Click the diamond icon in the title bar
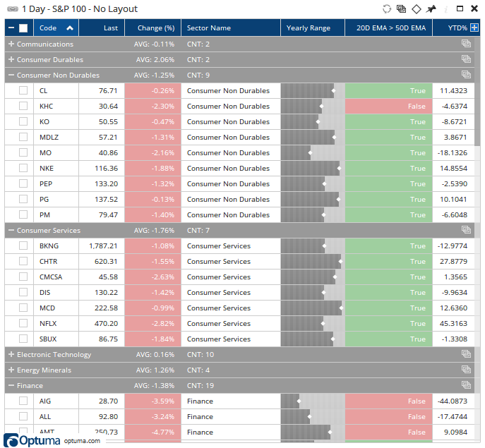Viewport: 485px width, 448px height. pos(417,9)
